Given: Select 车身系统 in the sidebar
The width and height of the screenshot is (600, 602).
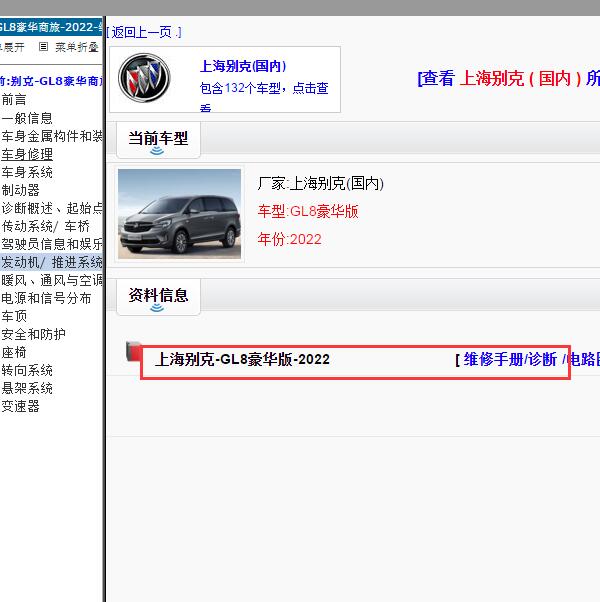Looking at the screenshot, I should [x=27, y=172].
